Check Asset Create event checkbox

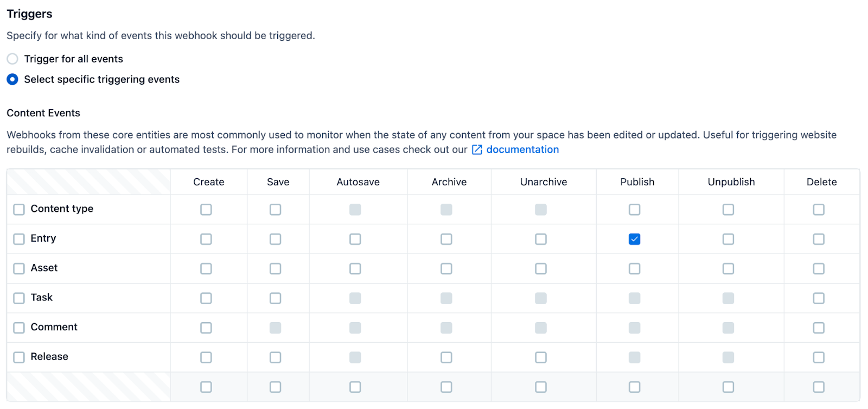[206, 268]
